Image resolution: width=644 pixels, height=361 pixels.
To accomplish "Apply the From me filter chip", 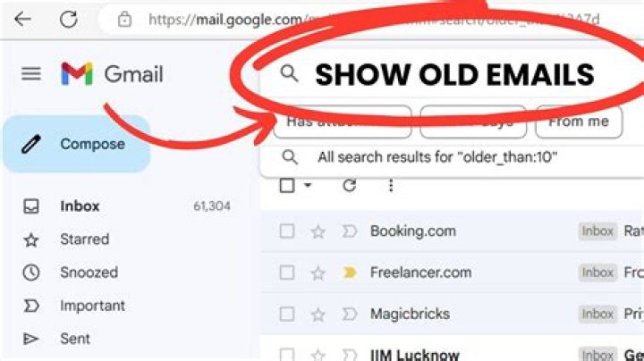I will tap(579, 122).
